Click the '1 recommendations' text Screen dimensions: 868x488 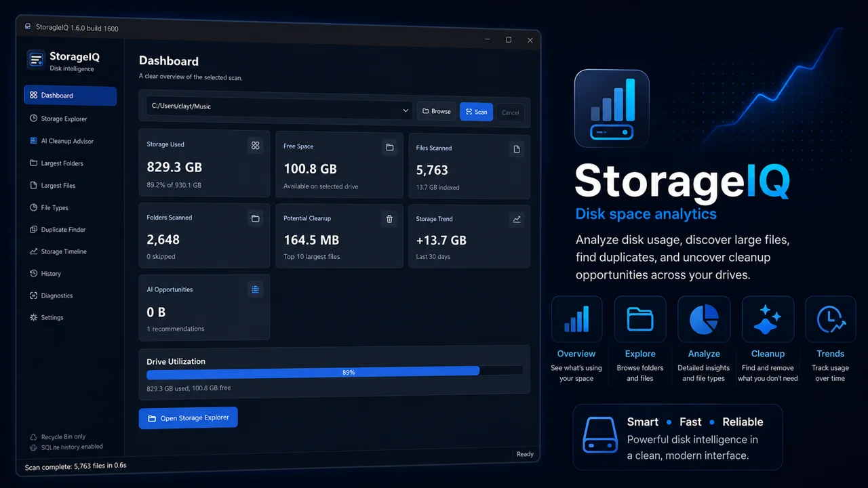[x=176, y=329]
